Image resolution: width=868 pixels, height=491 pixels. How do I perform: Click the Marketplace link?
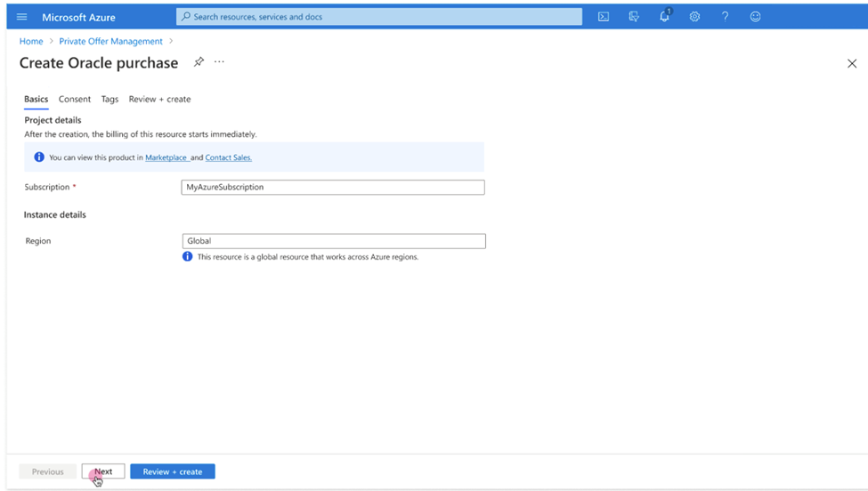coord(166,157)
